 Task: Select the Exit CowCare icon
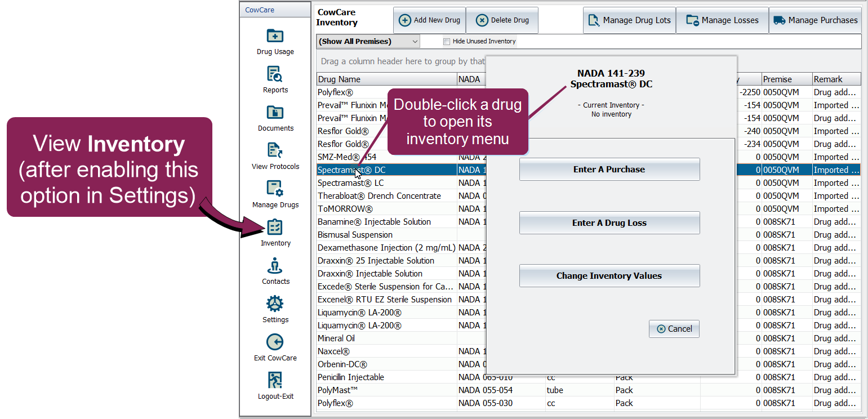(275, 342)
